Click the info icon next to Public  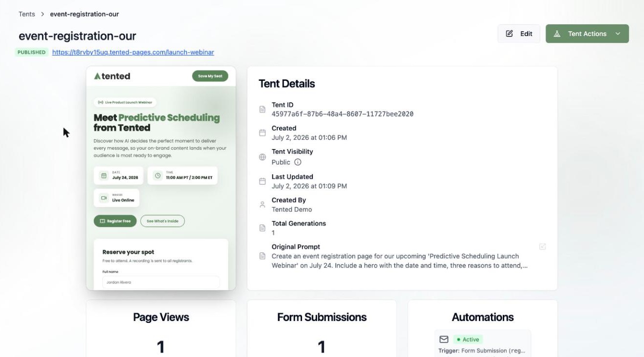(298, 162)
